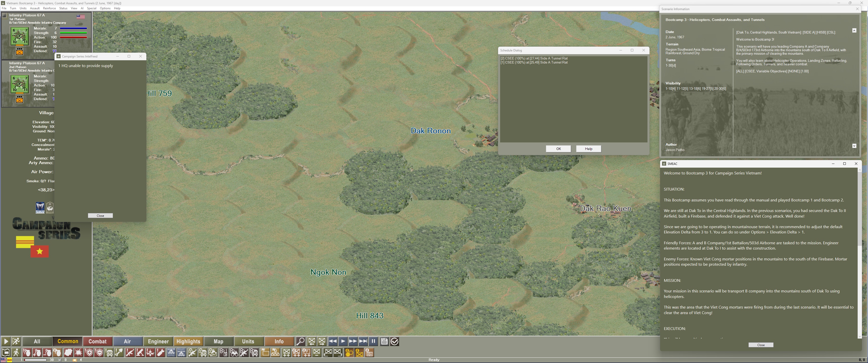Click the walking soldier toolbar icon
Screen dimensions: 868x363
pos(16,353)
